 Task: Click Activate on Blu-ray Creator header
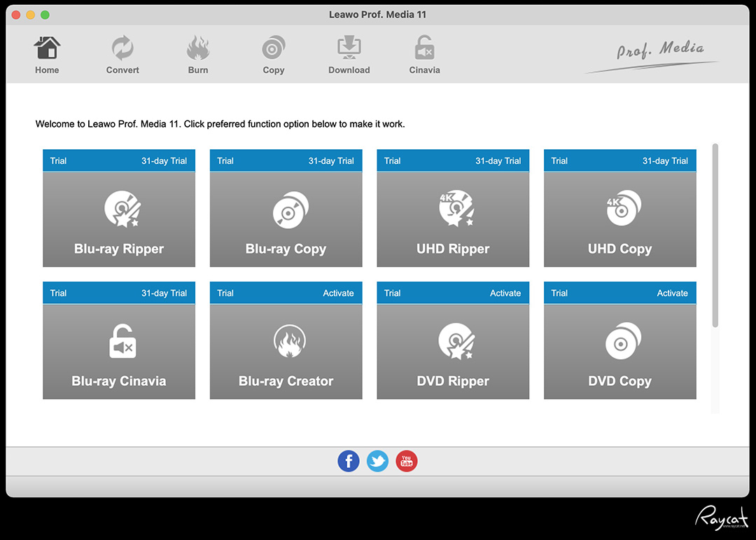[338, 293]
